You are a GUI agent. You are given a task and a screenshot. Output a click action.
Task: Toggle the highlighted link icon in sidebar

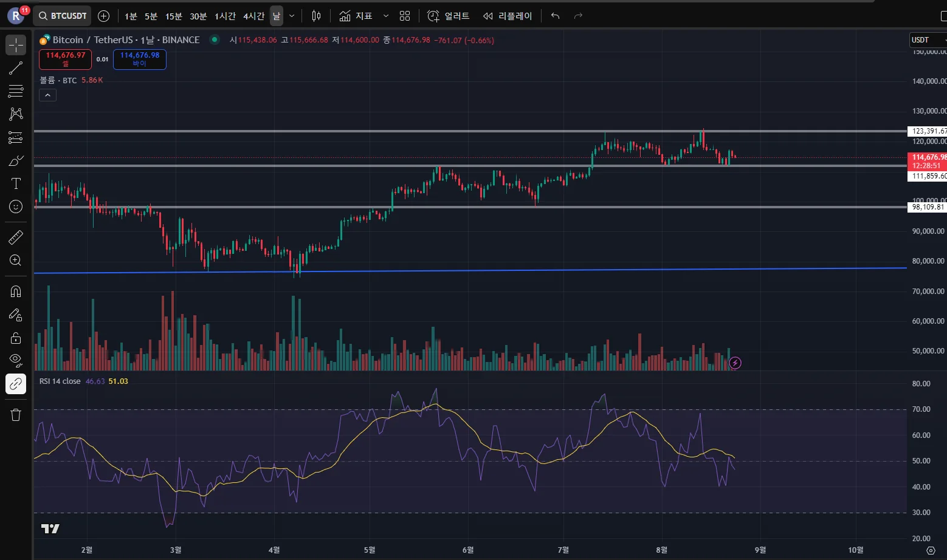pos(16,384)
